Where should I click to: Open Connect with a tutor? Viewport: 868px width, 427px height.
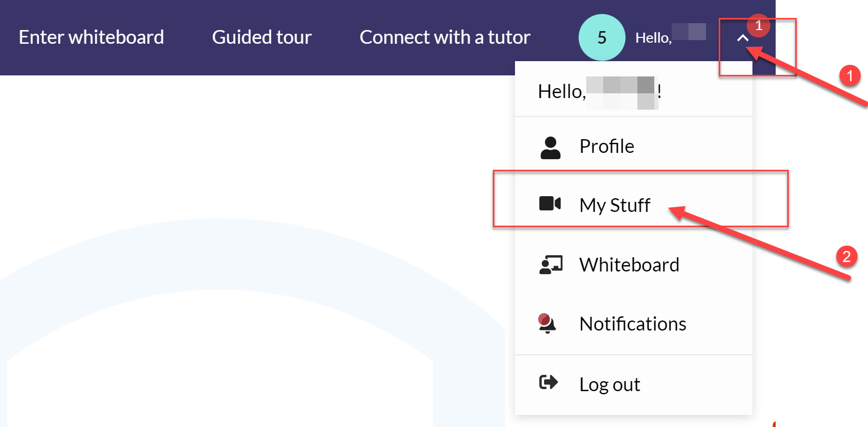(445, 37)
